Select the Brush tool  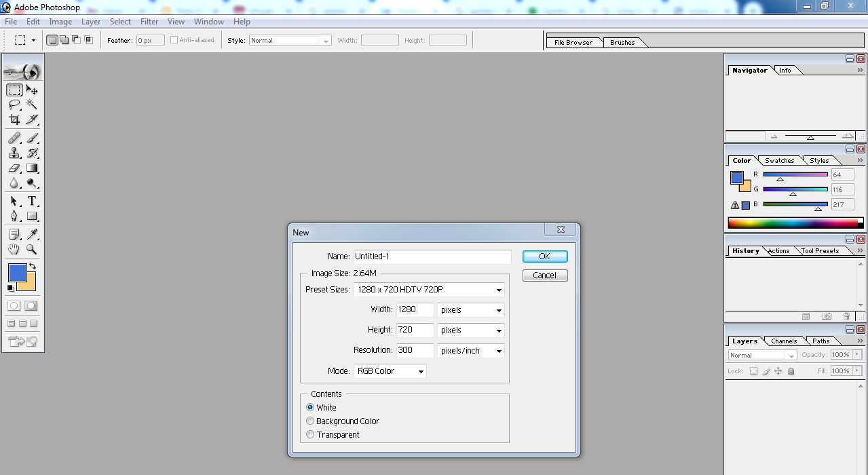(x=32, y=138)
